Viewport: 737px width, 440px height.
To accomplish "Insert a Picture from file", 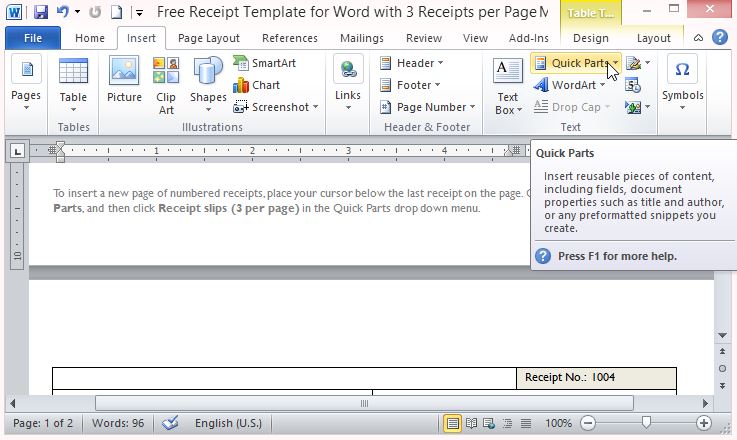I will (x=124, y=79).
